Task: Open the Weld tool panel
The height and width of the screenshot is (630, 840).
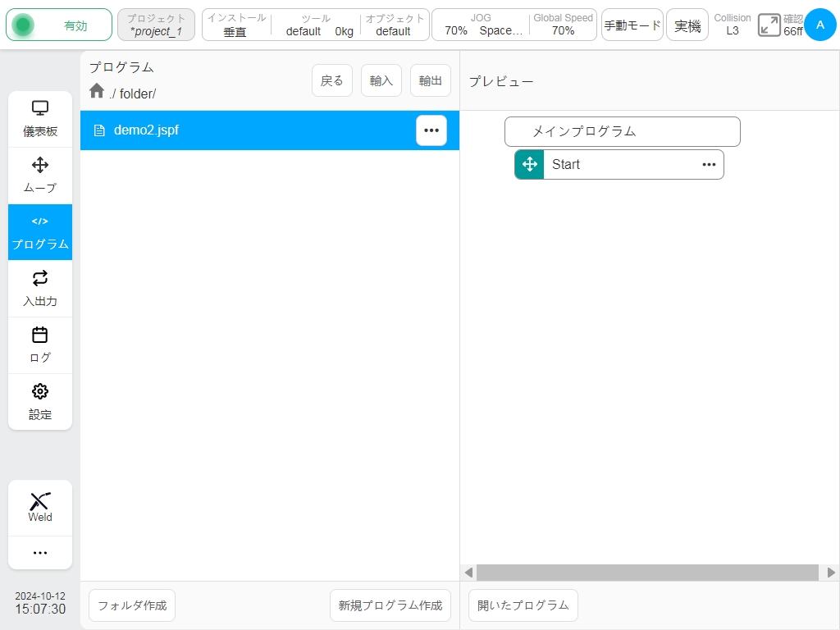Action: click(x=40, y=507)
